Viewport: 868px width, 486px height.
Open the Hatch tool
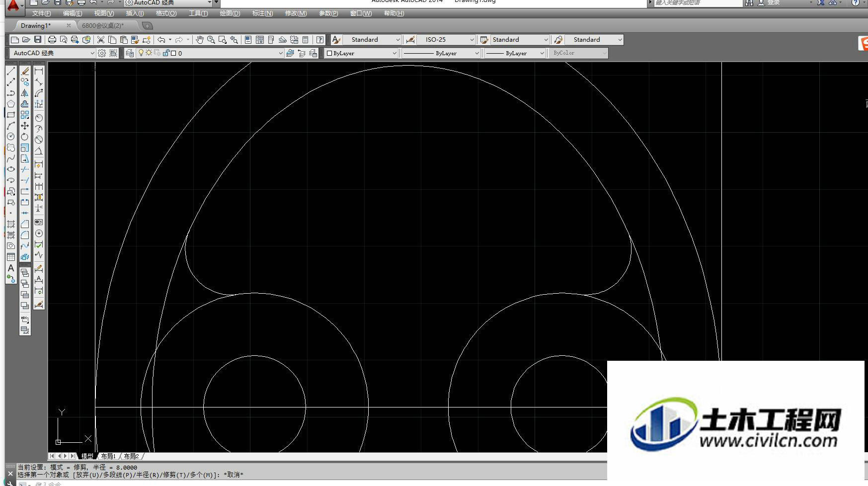tap(11, 224)
